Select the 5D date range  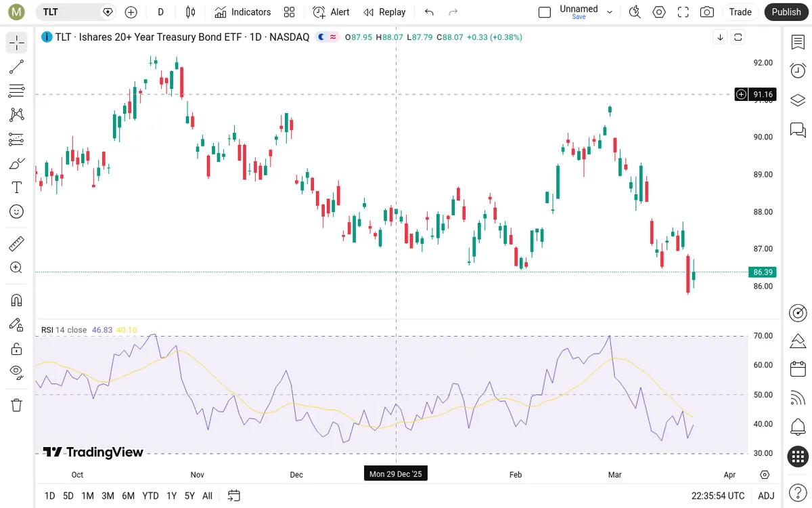point(68,496)
